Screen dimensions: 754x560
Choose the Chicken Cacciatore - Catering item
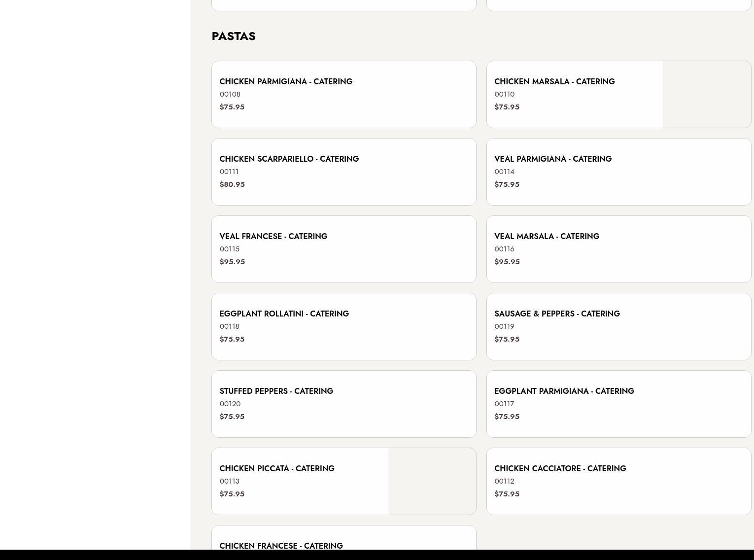[619, 481]
